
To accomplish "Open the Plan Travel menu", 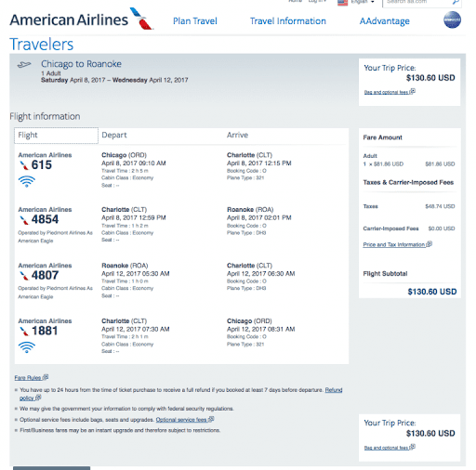I will click(x=195, y=21).
